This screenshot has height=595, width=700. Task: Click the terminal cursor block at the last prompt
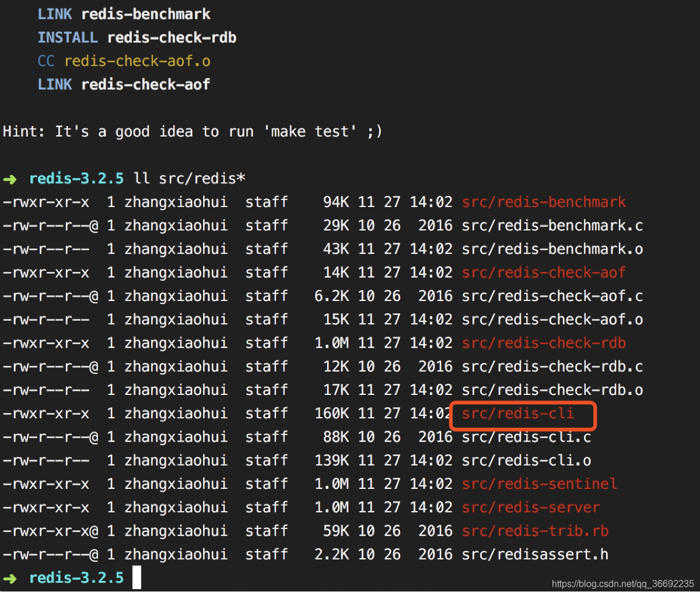137,577
